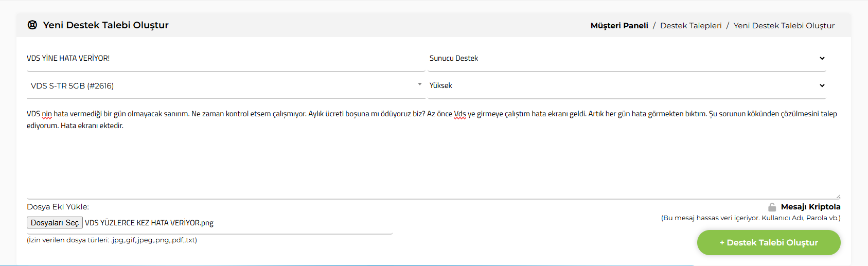Open Destek Talepleri breadcrumb link
The height and width of the screenshot is (266, 868).
(690, 26)
